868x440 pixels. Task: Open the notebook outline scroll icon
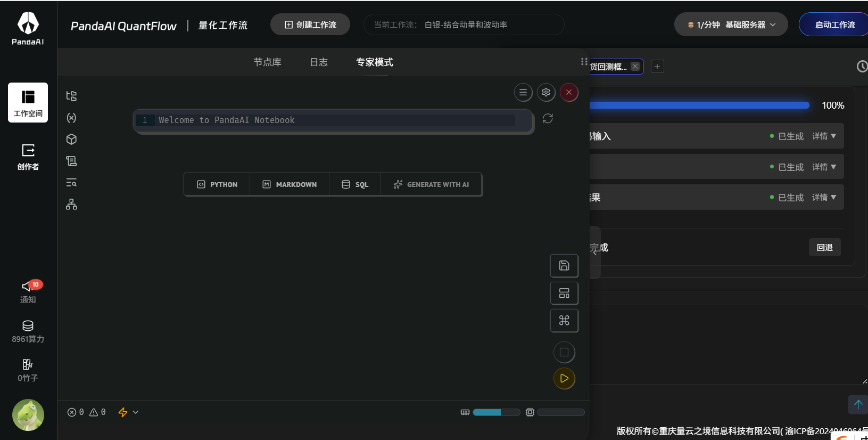(71, 161)
